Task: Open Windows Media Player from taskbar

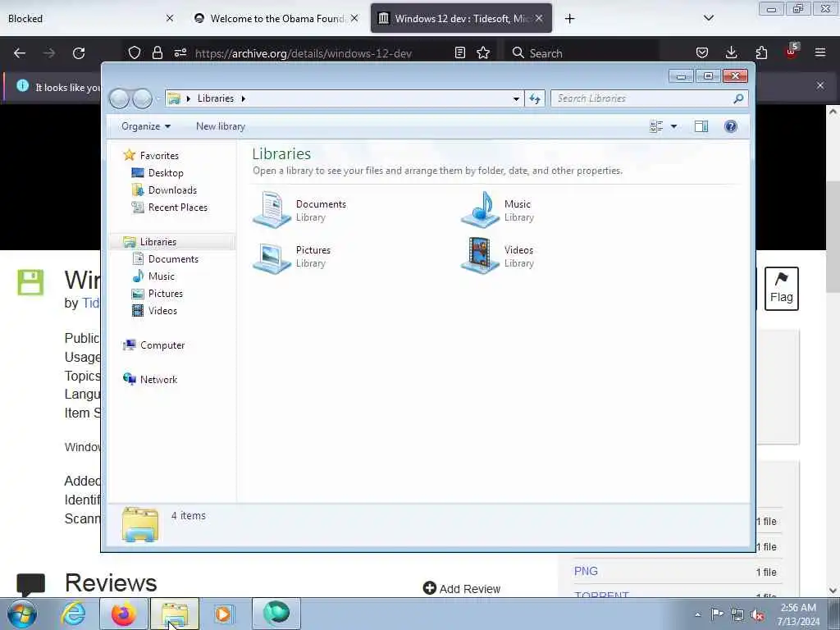Action: [x=223, y=614]
